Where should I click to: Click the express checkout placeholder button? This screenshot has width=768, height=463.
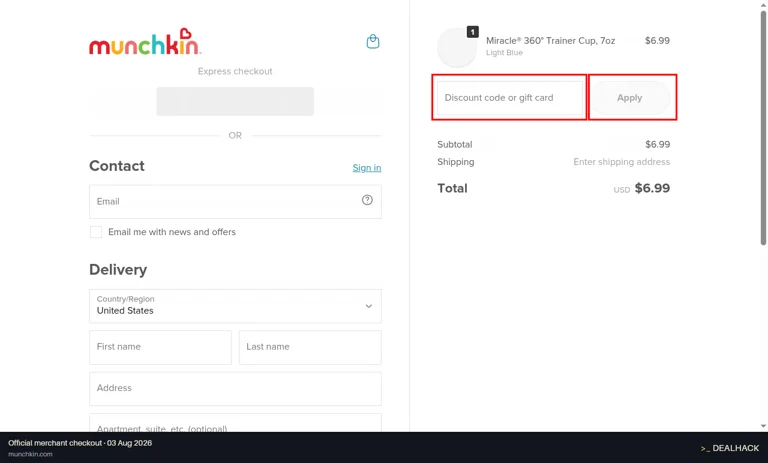point(235,101)
